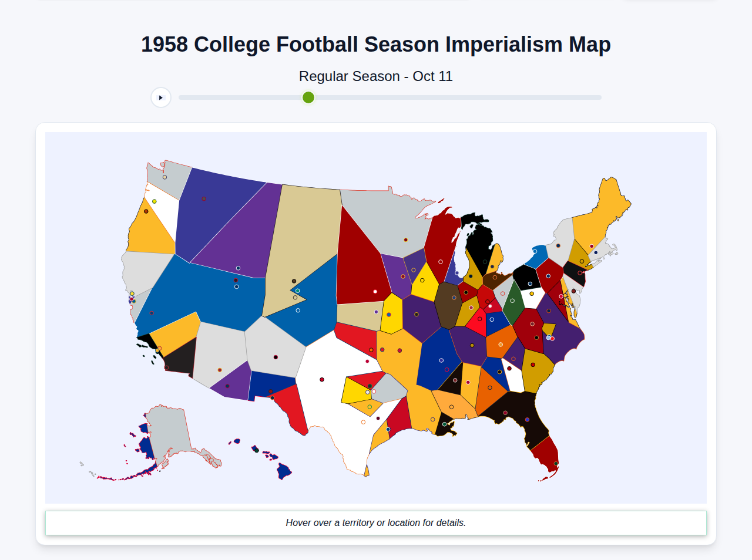Click the maroon team dot in the white New Mexico territory
Image resolution: width=752 pixels, height=560 pixels.
click(x=321, y=379)
